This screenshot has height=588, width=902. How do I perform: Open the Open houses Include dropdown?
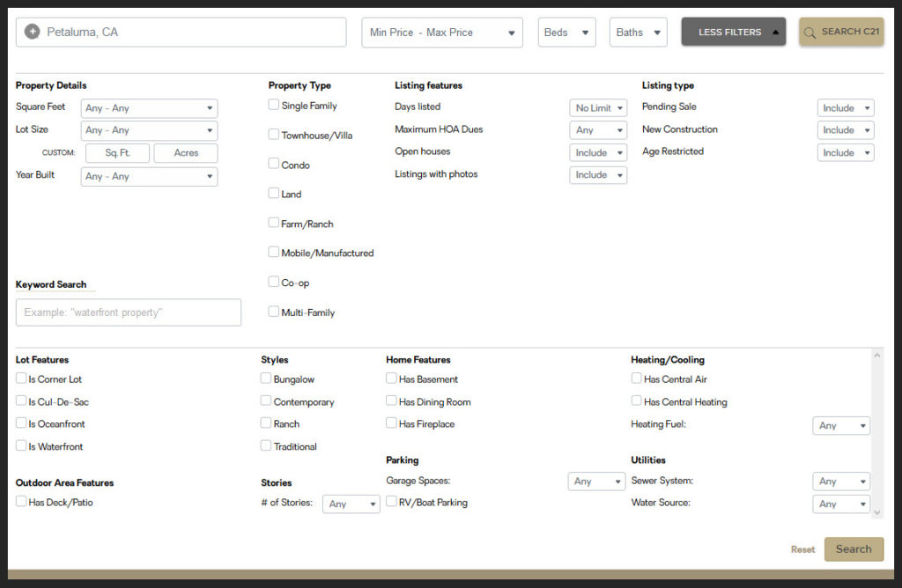pos(598,153)
